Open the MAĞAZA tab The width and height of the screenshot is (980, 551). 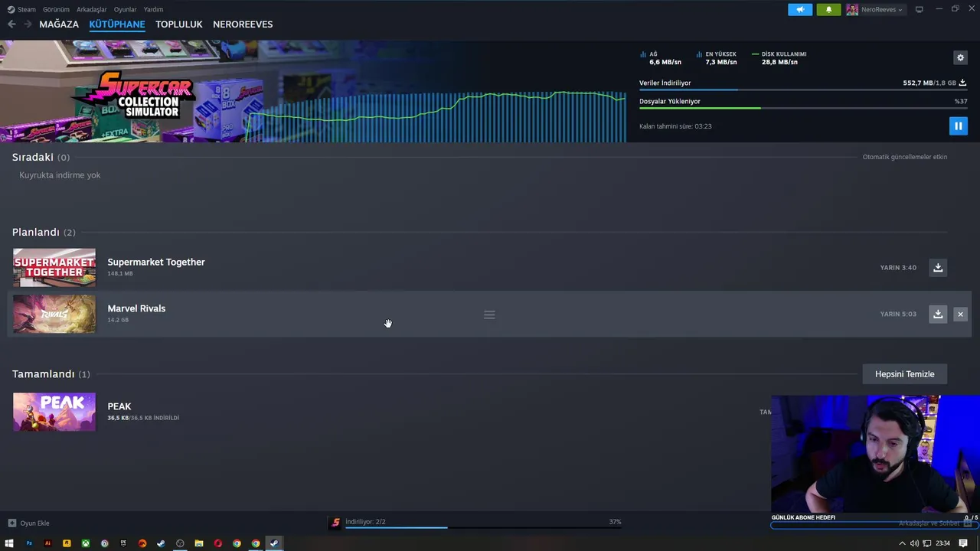(59, 24)
